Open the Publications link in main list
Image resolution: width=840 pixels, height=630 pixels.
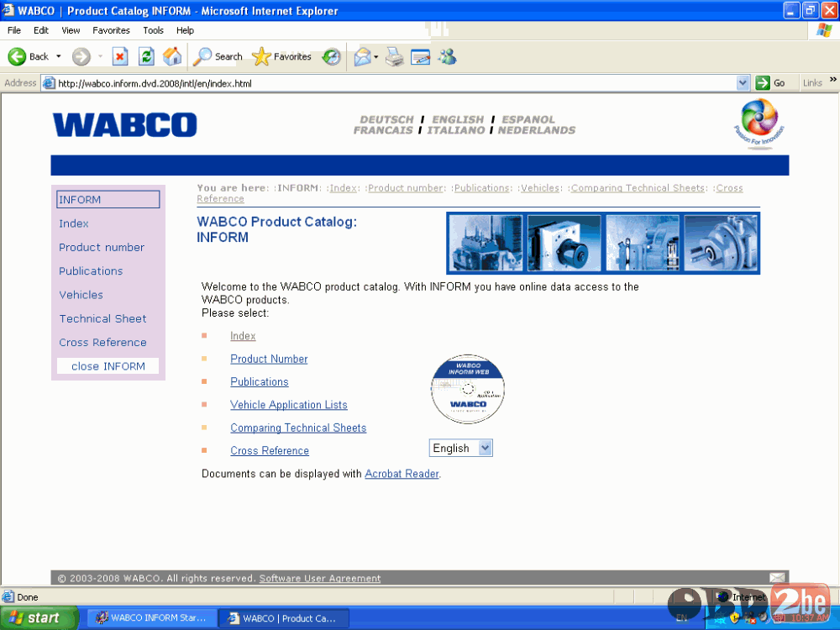(x=260, y=382)
